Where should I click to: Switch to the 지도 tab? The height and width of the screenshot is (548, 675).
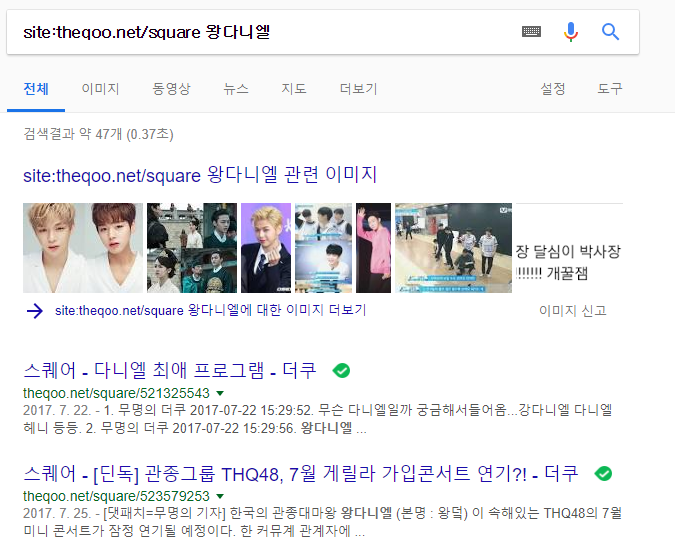pos(294,89)
